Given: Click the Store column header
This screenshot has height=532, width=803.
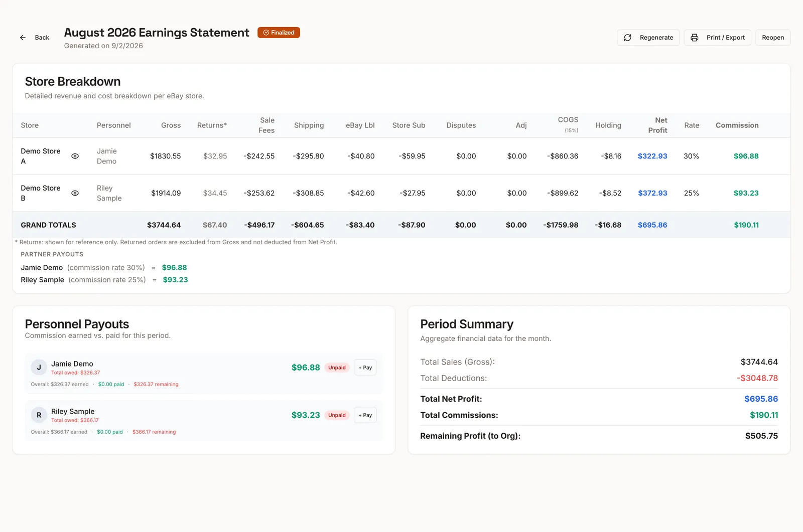Looking at the screenshot, I should [x=30, y=125].
